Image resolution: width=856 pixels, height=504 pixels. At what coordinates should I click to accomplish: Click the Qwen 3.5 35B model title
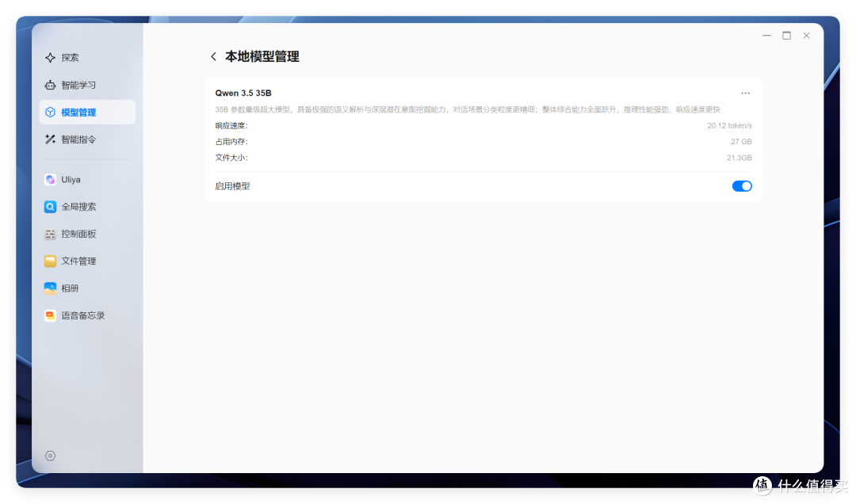pos(243,93)
